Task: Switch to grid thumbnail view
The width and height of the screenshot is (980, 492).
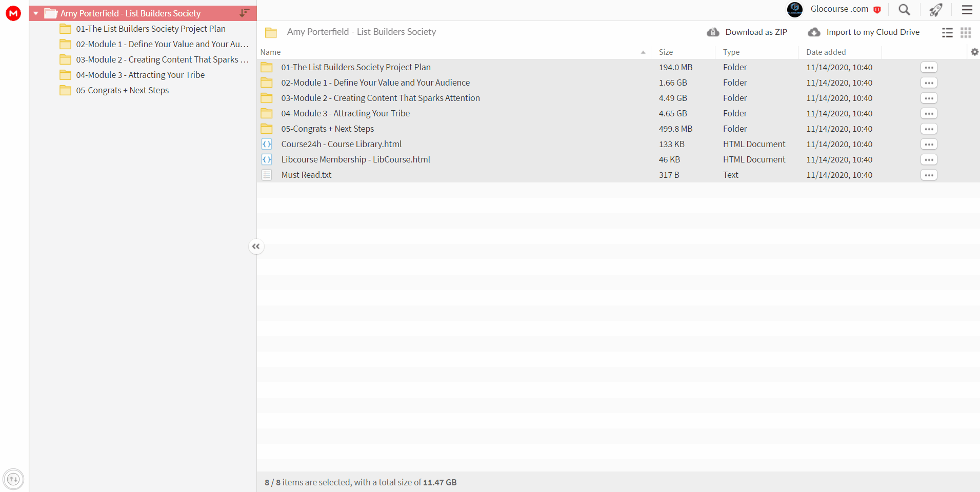Action: [x=966, y=33]
